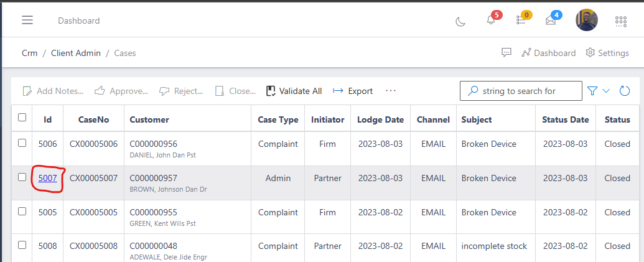
Task: Click the user profile avatar
Action: [x=586, y=20]
